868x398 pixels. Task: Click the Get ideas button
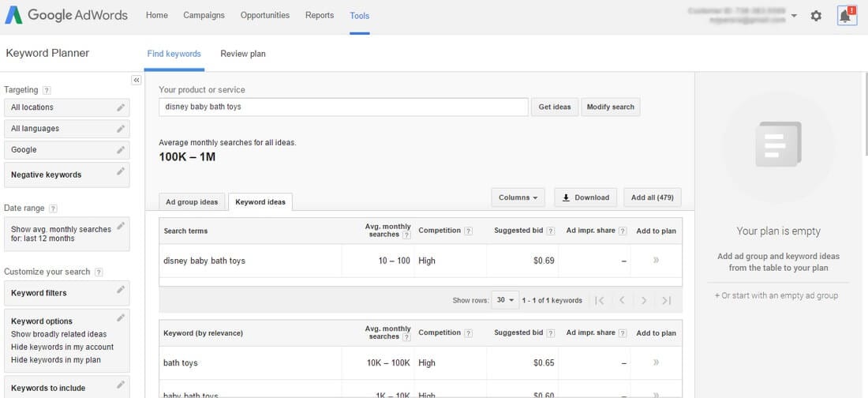point(555,107)
